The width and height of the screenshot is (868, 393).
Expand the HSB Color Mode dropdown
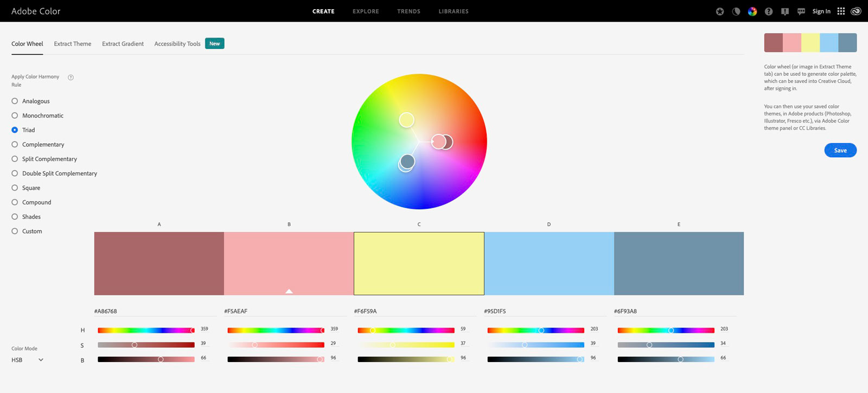tap(27, 360)
